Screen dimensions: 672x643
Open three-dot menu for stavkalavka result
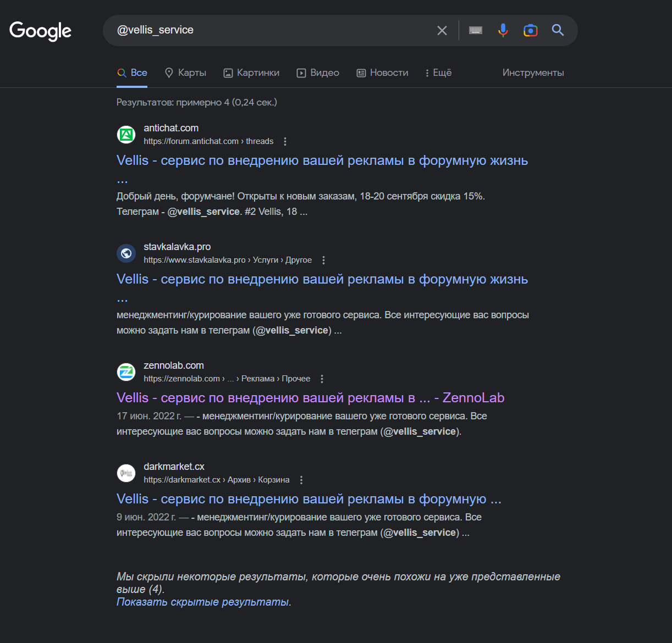[x=323, y=260]
